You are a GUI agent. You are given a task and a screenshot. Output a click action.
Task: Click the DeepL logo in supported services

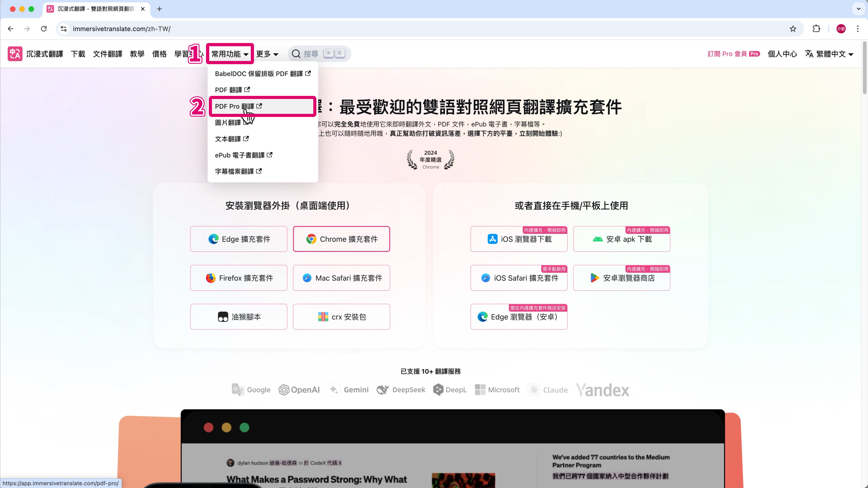(x=450, y=390)
